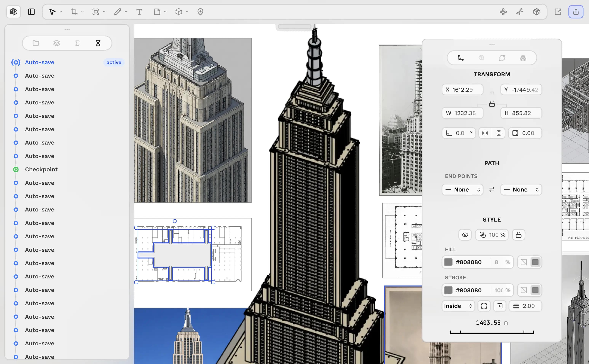Click the rotation angle field

click(459, 133)
